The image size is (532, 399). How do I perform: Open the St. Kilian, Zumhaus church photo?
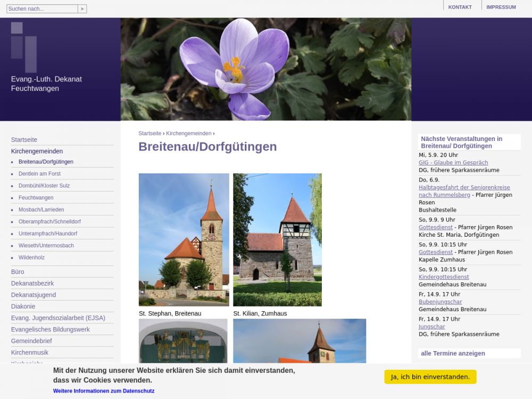(277, 239)
